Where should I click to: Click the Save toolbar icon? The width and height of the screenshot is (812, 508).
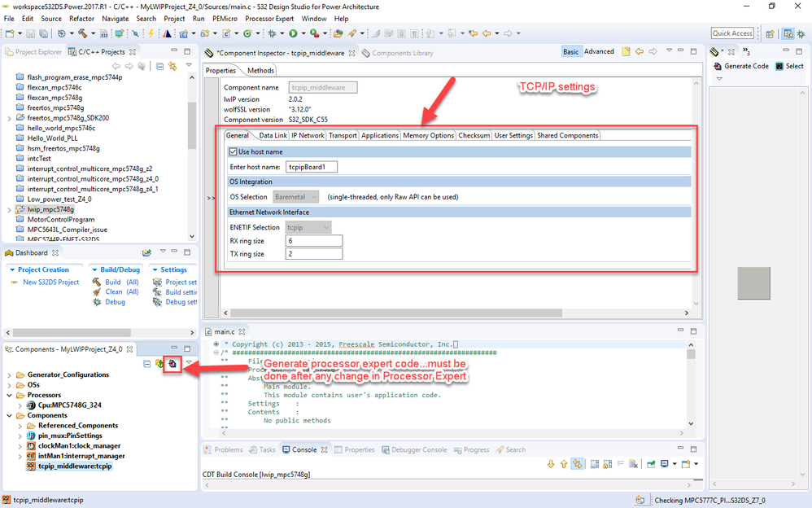click(31, 33)
